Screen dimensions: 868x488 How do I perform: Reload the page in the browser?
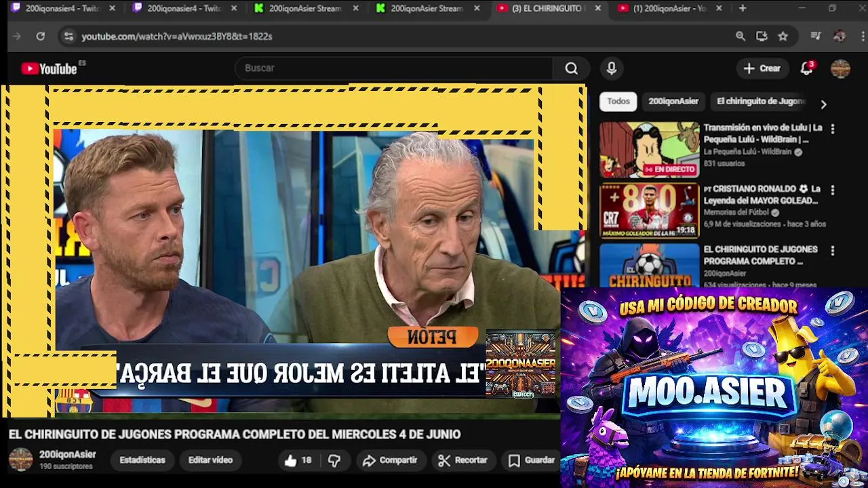[40, 37]
